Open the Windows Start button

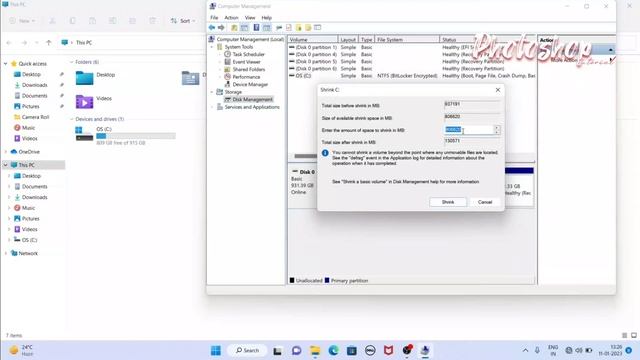[216, 350]
